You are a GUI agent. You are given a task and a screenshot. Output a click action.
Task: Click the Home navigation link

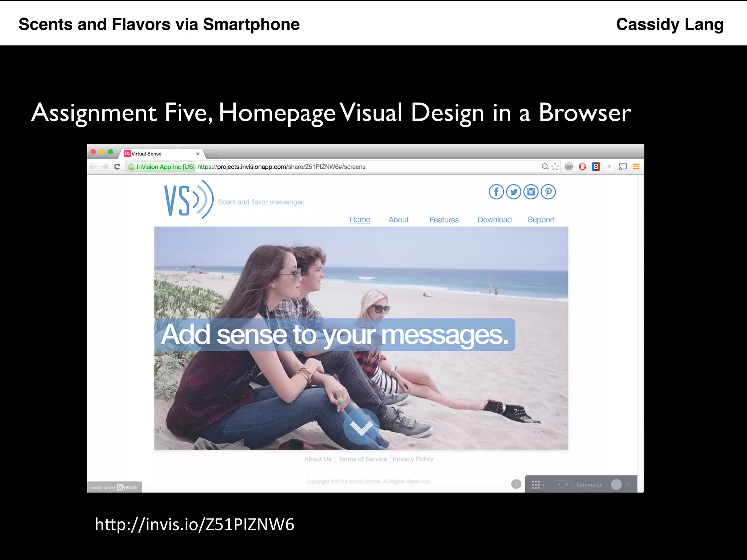pos(360,219)
